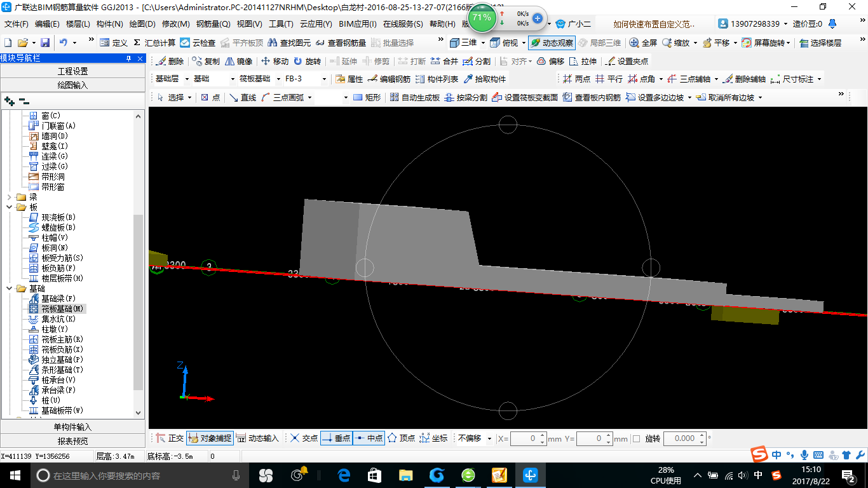The height and width of the screenshot is (488, 868).
Task: Click 编辑钢筋 edit rebar
Action: 389,79
